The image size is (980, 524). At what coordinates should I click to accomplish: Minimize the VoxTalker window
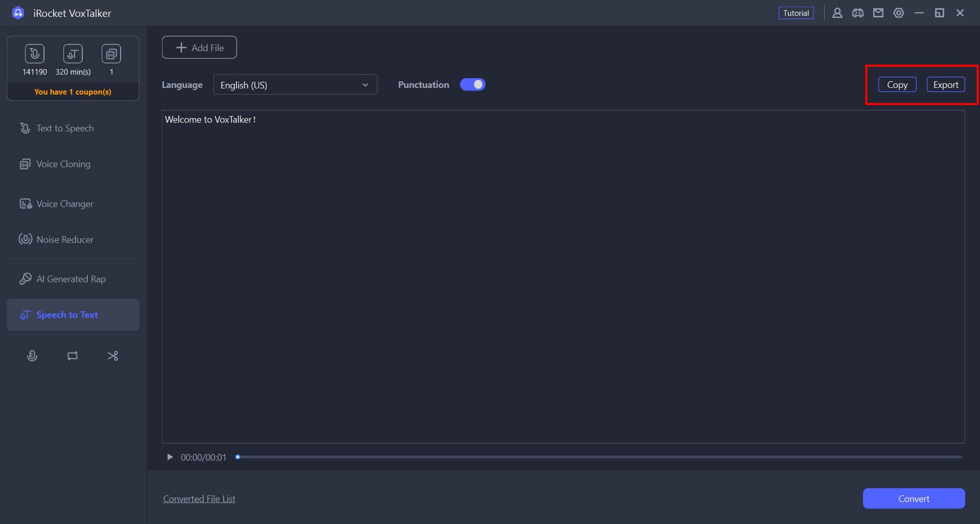(x=919, y=13)
